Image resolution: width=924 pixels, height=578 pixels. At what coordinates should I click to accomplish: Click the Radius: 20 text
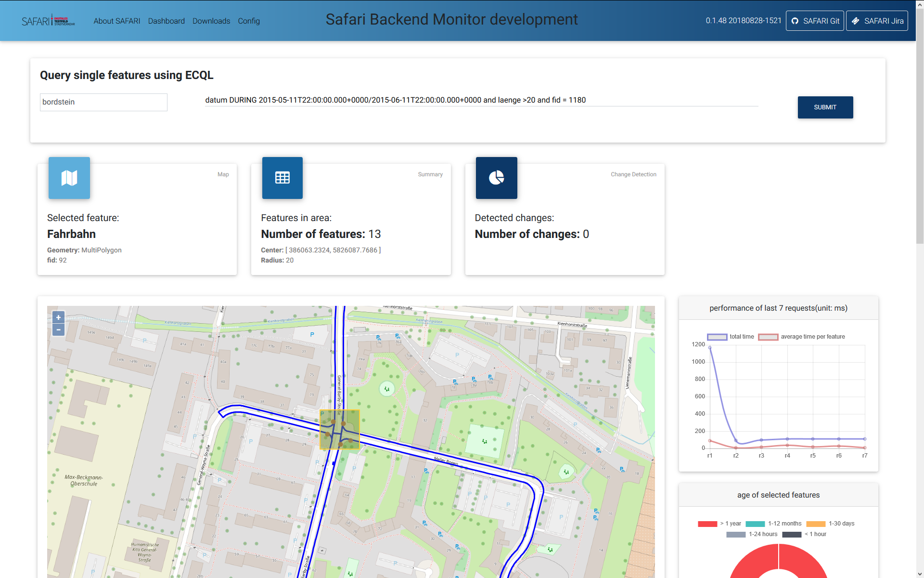click(x=277, y=260)
